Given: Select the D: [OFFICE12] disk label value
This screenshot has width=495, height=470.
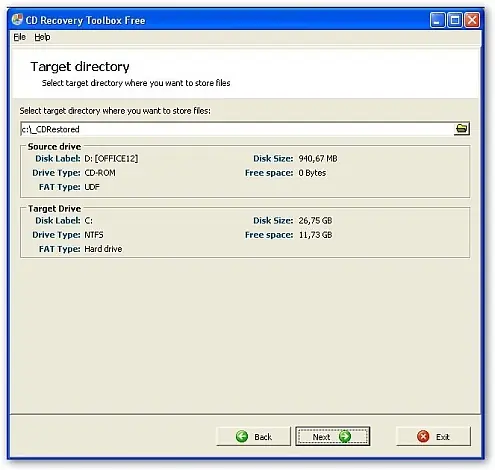Looking at the screenshot, I should 111,158.
